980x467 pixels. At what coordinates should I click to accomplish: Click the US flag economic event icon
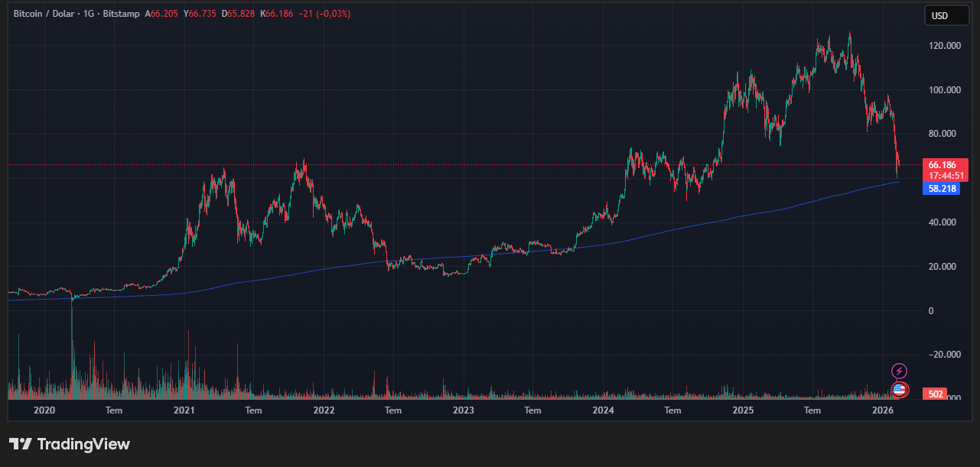tap(900, 390)
